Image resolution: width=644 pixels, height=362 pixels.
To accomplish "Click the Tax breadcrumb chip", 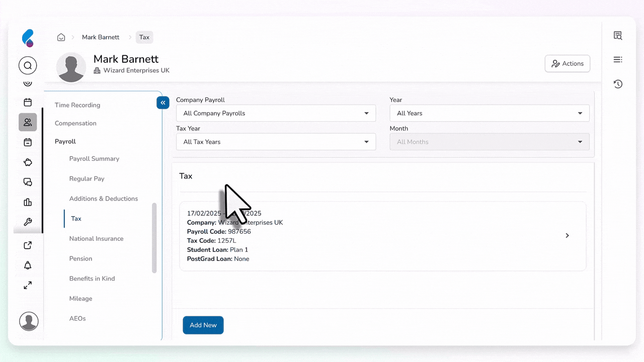I will (144, 37).
